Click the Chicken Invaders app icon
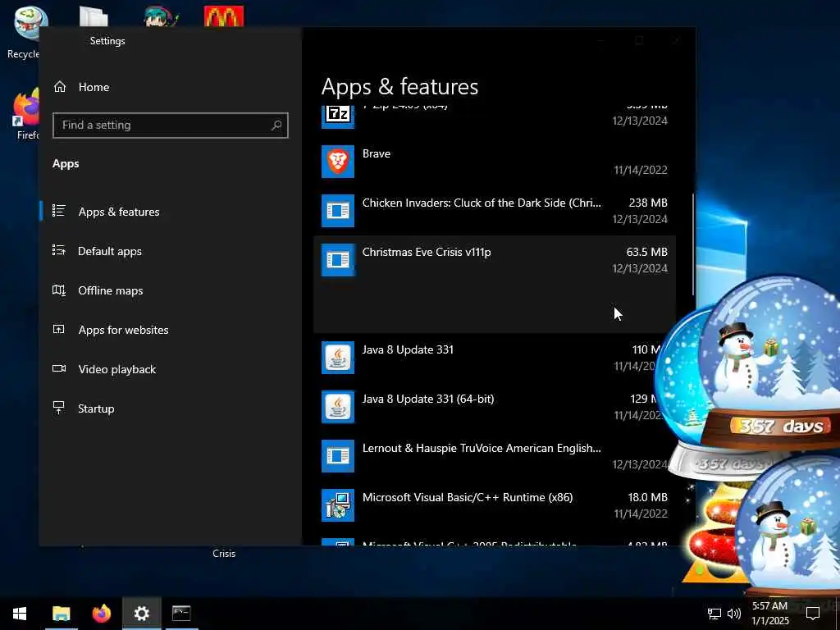The height and width of the screenshot is (630, 840). pyautogui.click(x=337, y=211)
